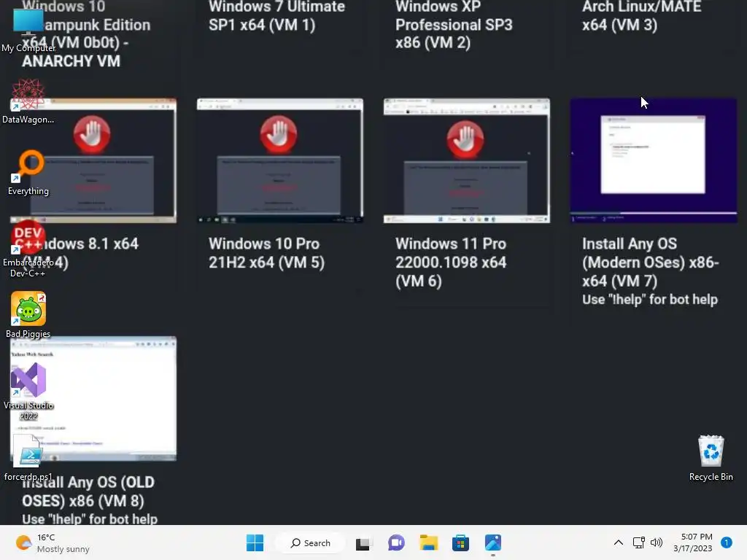Click the Windows 10 Pro 21H2 x64 (VM 5) title
The height and width of the screenshot is (560, 747).
point(267,253)
